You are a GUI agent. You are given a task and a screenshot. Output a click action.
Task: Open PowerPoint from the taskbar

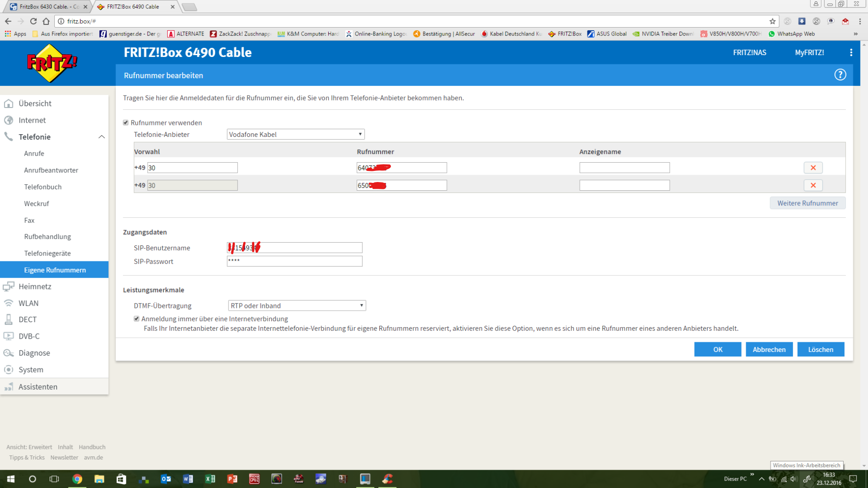(x=232, y=479)
